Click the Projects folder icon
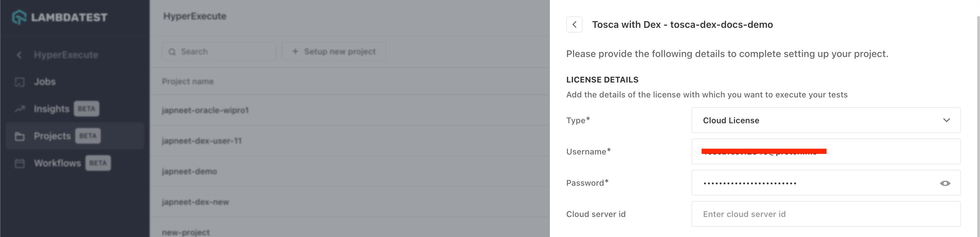The image size is (980, 237). pyautogui.click(x=19, y=136)
